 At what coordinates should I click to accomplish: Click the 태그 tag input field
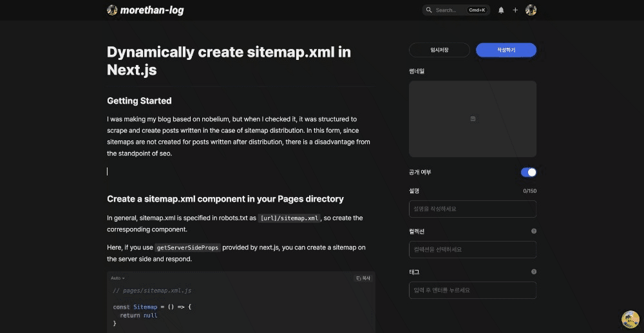[x=473, y=290]
